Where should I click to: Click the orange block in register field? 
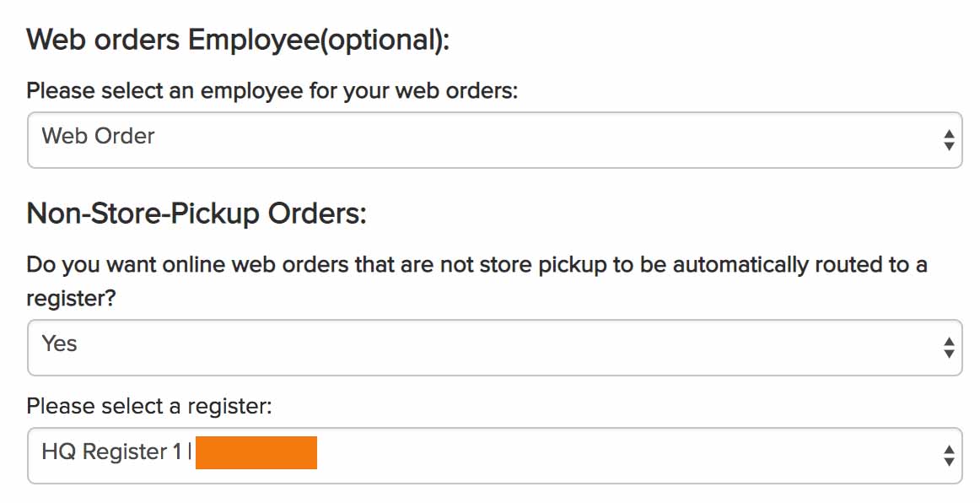(x=256, y=453)
